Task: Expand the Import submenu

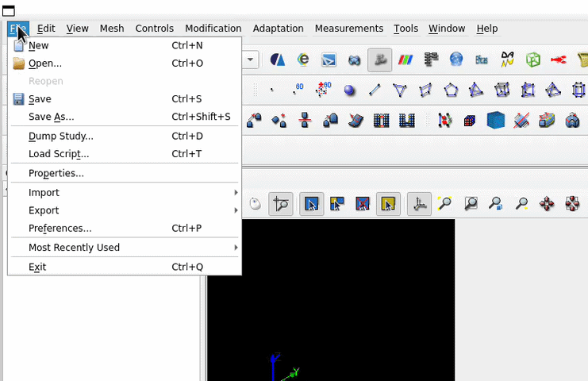Action: click(x=124, y=192)
